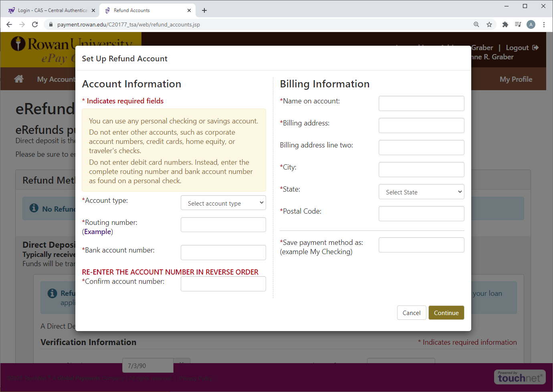Select the Postal Code text box

(x=421, y=214)
